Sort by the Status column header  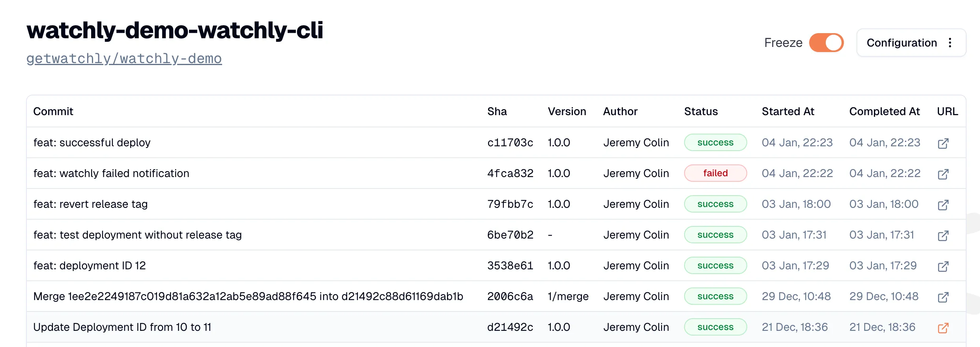(701, 112)
